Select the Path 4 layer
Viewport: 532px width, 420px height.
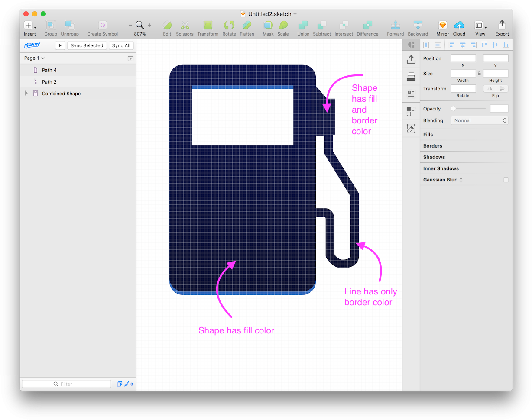click(49, 70)
